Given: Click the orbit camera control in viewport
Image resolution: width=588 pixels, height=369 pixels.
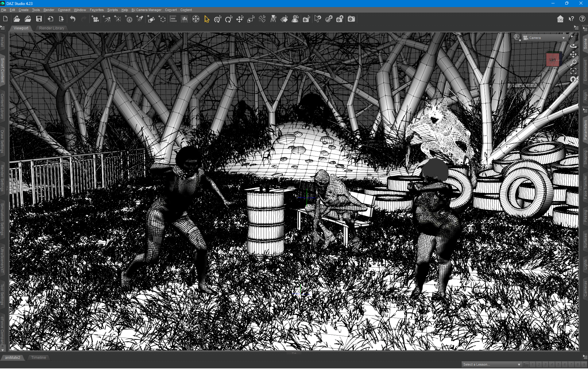Looking at the screenshot, I should (573, 46).
